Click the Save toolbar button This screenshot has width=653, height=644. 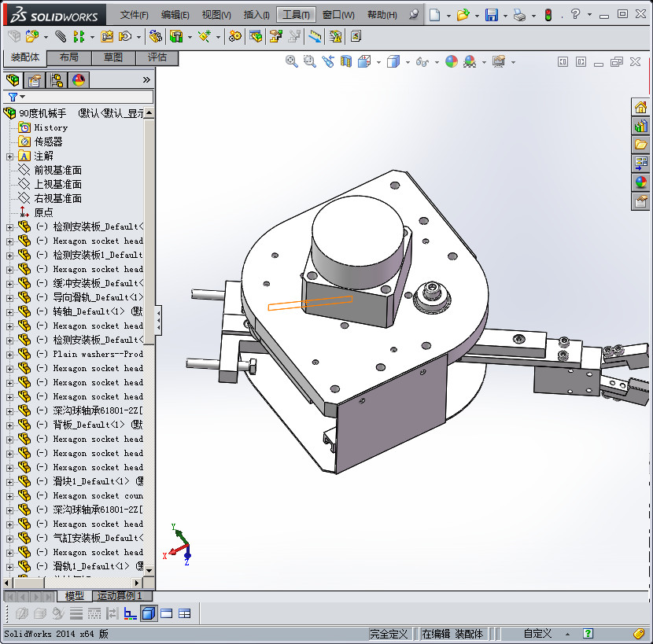[492, 15]
